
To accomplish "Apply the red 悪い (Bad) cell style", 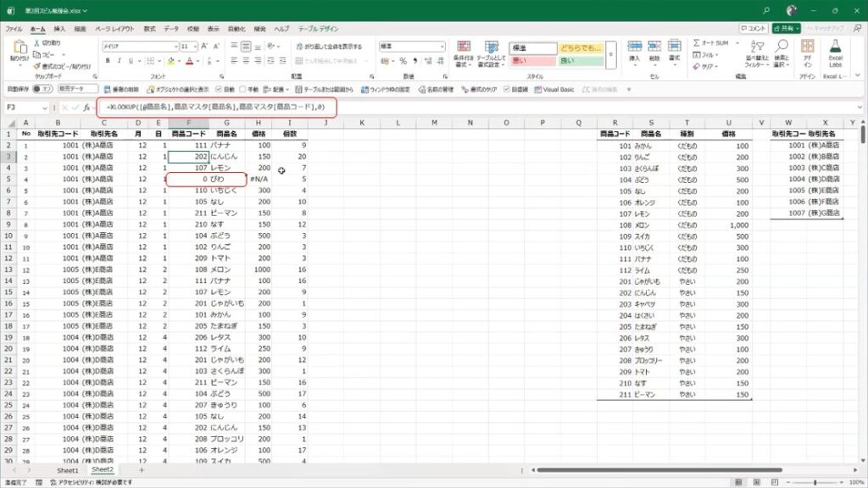I will (x=531, y=61).
